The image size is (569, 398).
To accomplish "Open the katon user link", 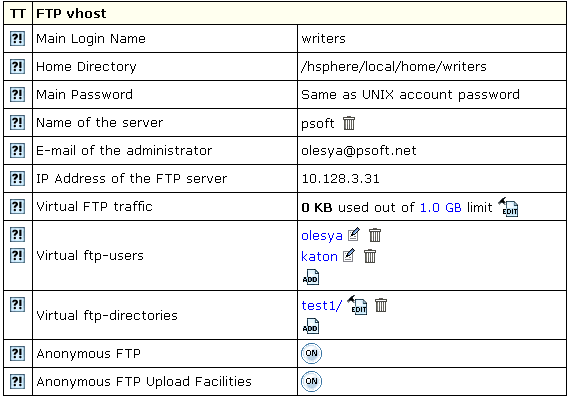I will (x=319, y=256).
